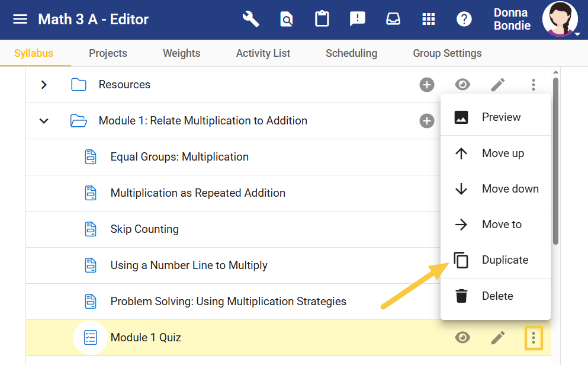Viewport: 588px width, 365px height.
Task: Add item to Resources folder with plus icon
Action: [427, 85]
